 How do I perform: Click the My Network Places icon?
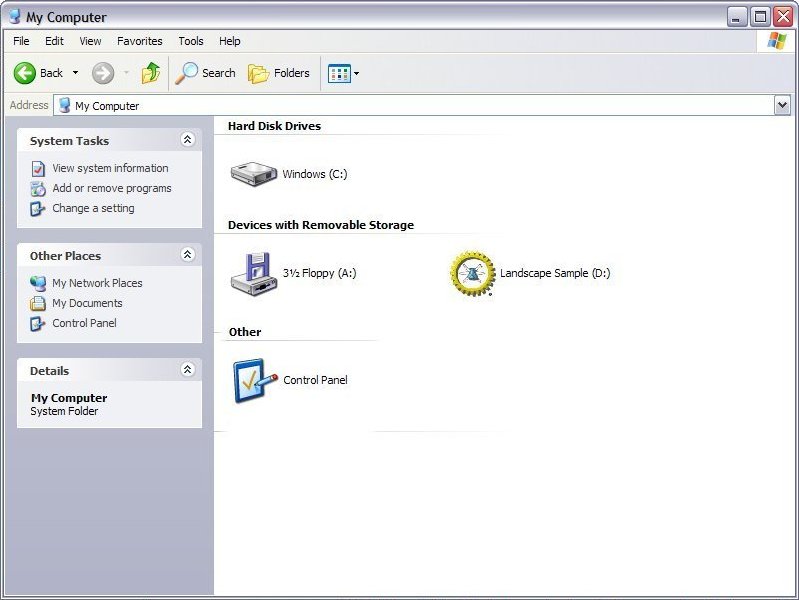click(x=38, y=283)
